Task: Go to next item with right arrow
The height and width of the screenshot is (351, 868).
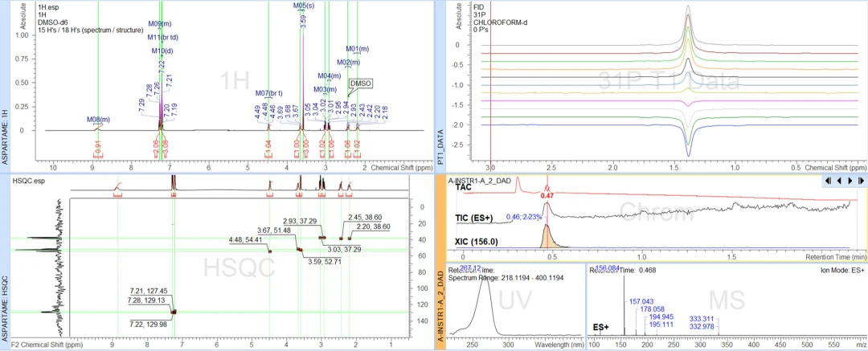Action: (850, 181)
